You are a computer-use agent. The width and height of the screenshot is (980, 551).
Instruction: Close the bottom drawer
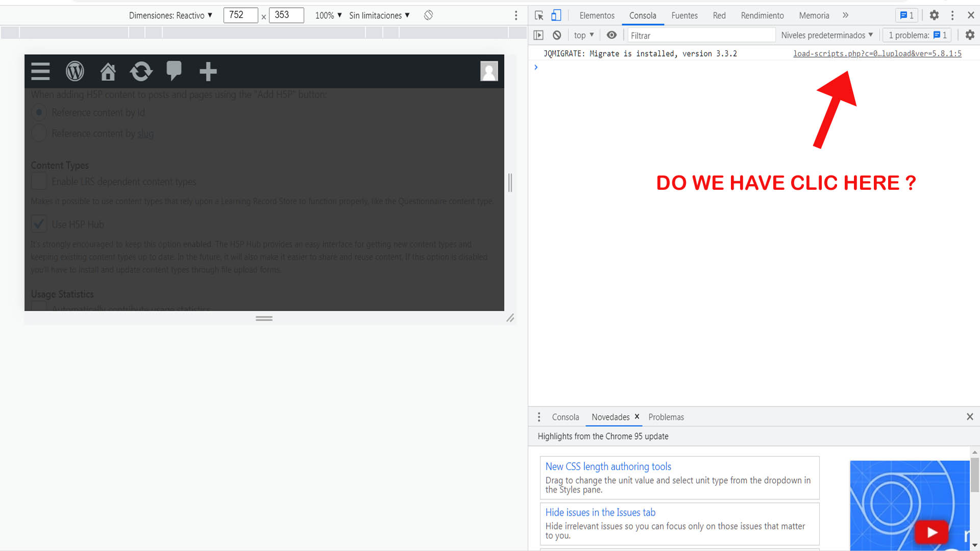(970, 417)
